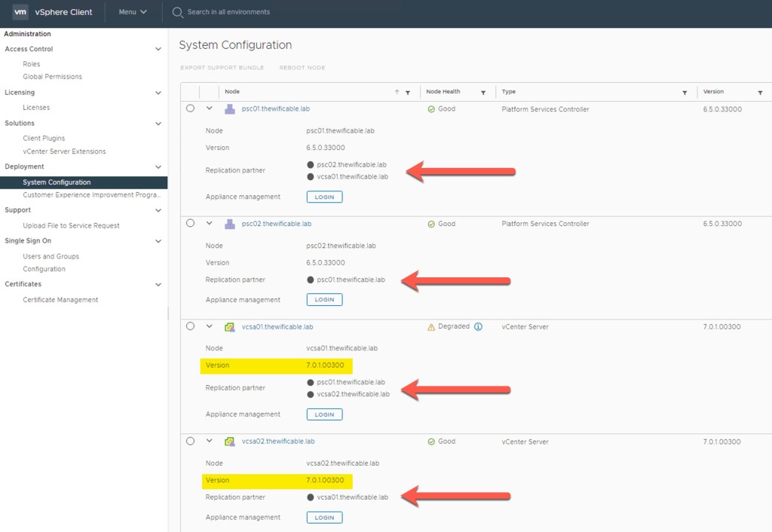The image size is (772, 532).
Task: Click the Node column filter icon
Action: tap(408, 93)
